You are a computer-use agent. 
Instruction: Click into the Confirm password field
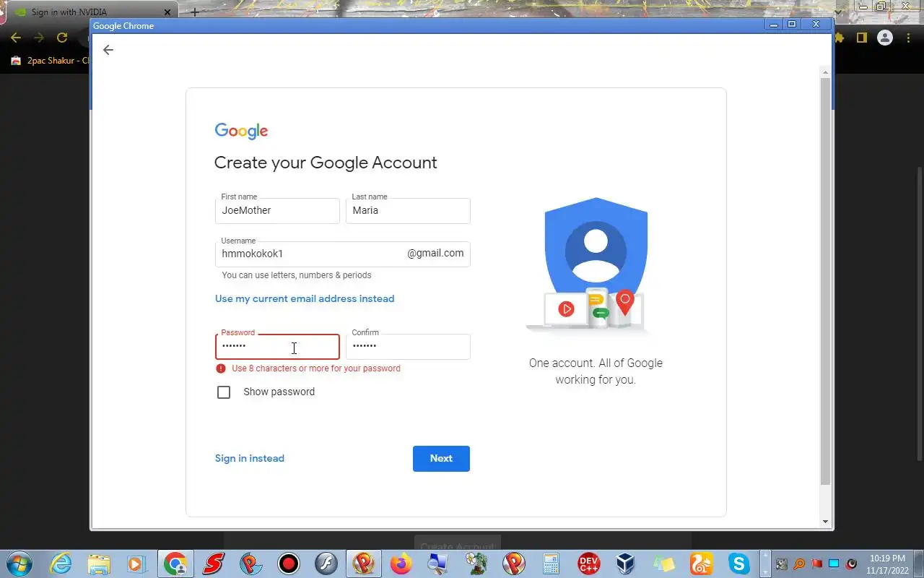click(x=408, y=347)
